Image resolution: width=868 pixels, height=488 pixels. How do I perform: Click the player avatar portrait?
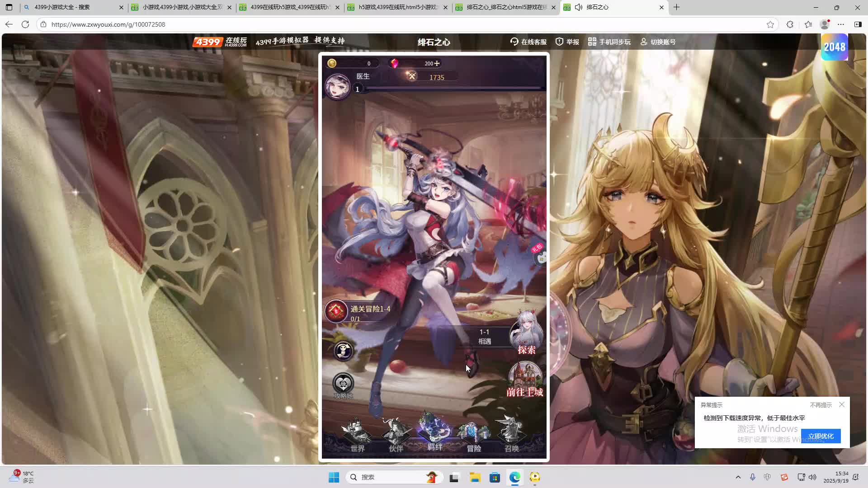(x=337, y=86)
